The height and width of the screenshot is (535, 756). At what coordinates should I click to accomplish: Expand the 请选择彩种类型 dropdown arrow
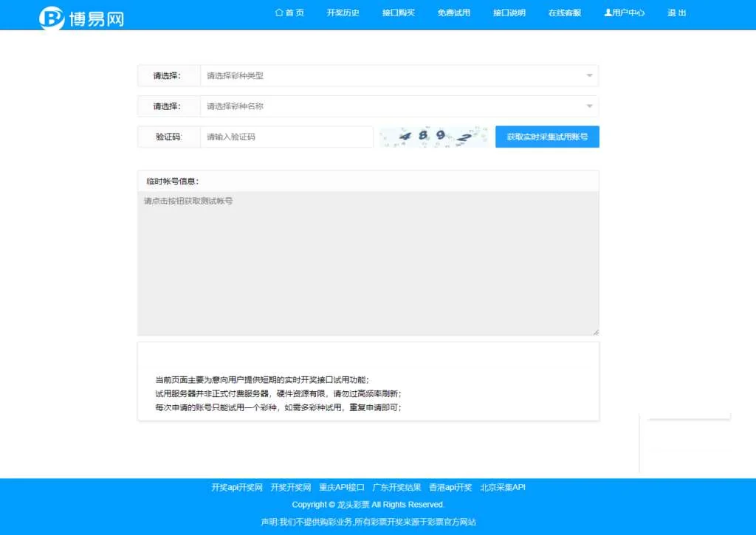(589, 75)
